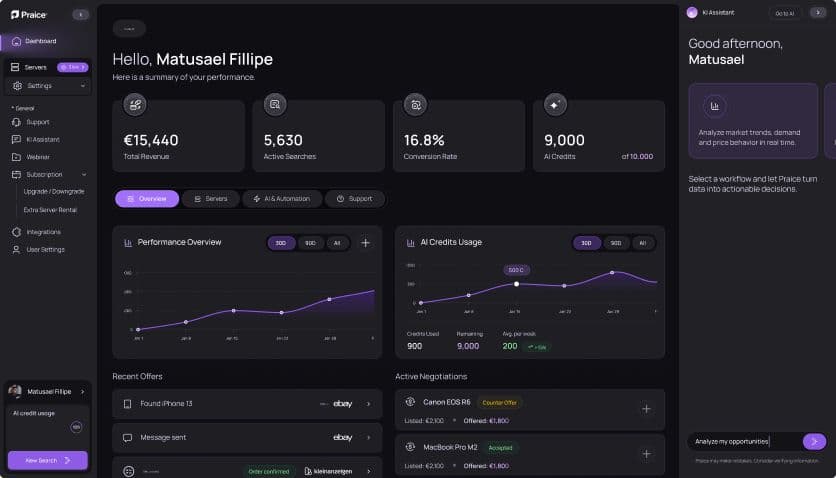Screen dimensions: 836x478
Task: Send the AI assistant message arrow
Action: 815,441
